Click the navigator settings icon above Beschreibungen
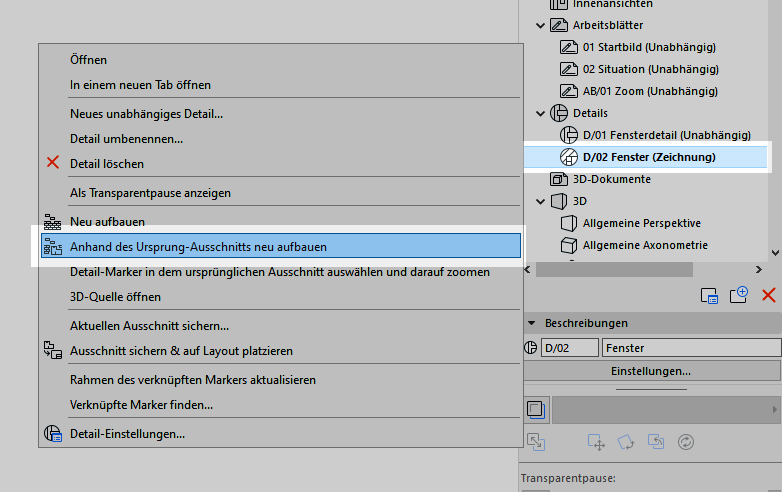 click(710, 295)
